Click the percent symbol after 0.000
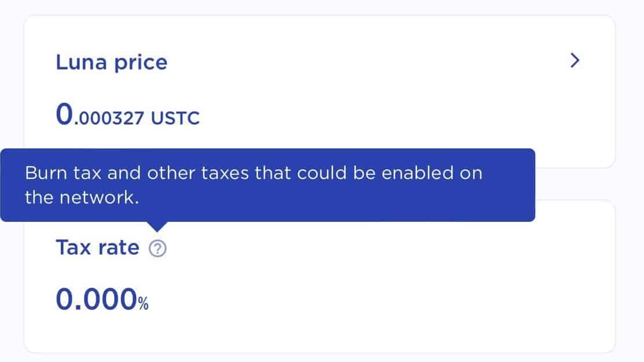 pyautogui.click(x=143, y=304)
